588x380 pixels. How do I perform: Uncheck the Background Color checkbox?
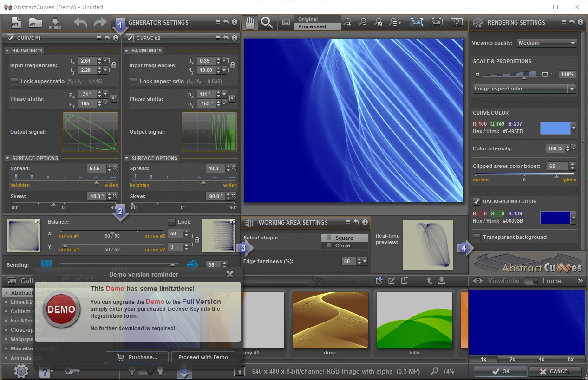(x=477, y=201)
